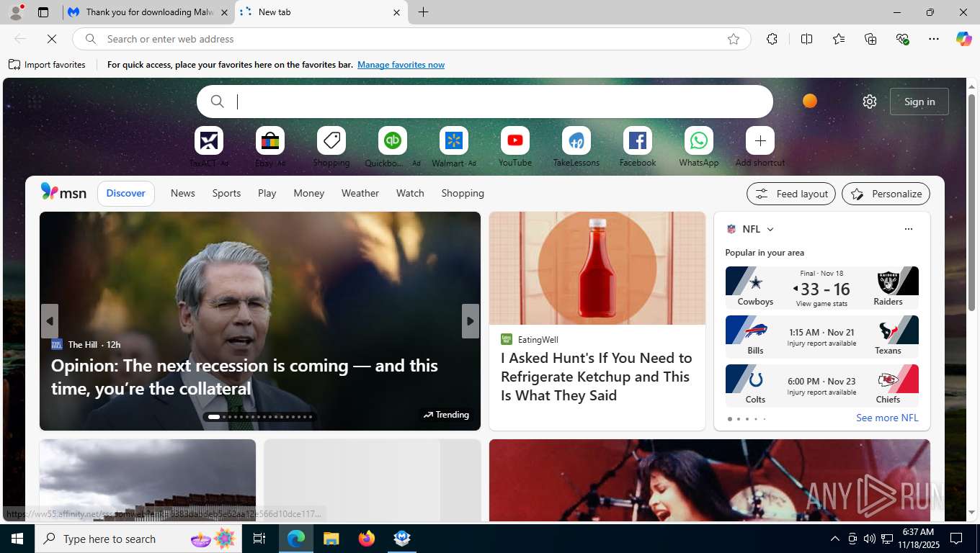Stop loading the page

click(x=52, y=39)
